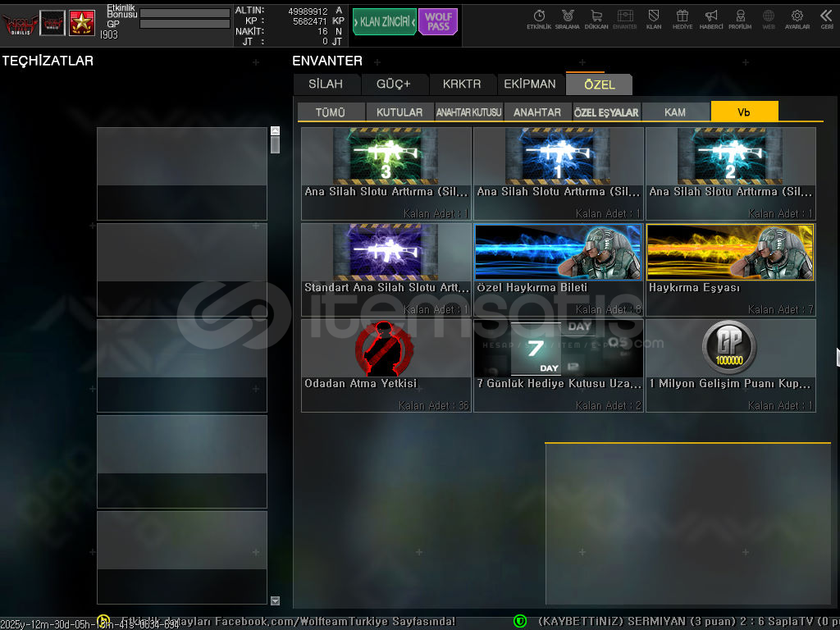Image resolution: width=840 pixels, height=630 pixels.
Task: Select the ANAHTAR sub-tab
Action: [537, 112]
